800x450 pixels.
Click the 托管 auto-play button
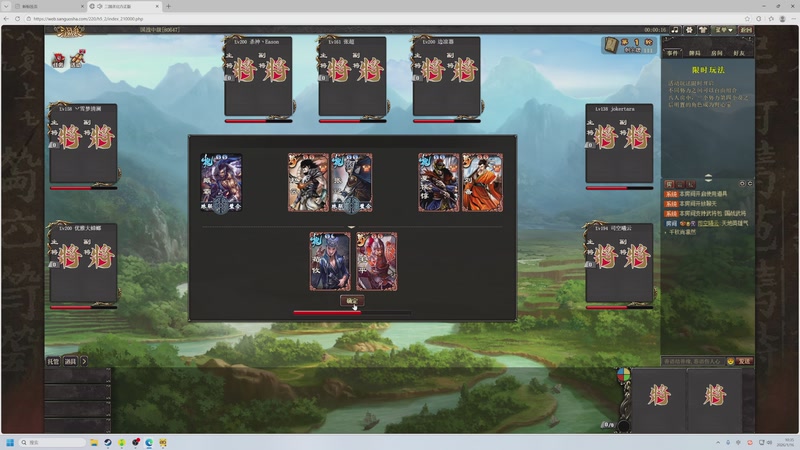(53, 361)
